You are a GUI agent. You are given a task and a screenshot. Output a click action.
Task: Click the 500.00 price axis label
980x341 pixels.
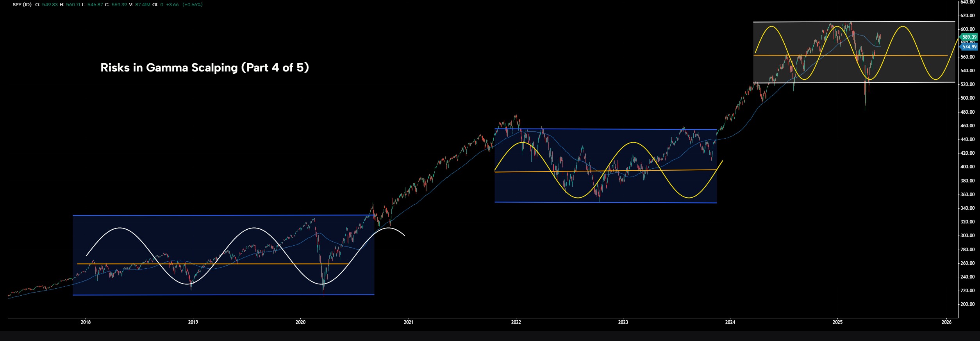[968, 98]
